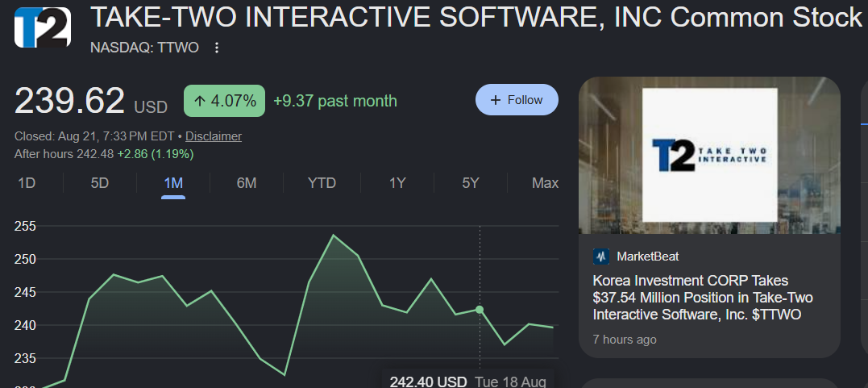The height and width of the screenshot is (388, 868).
Task: Follow the TTWO stock
Action: [x=517, y=100]
